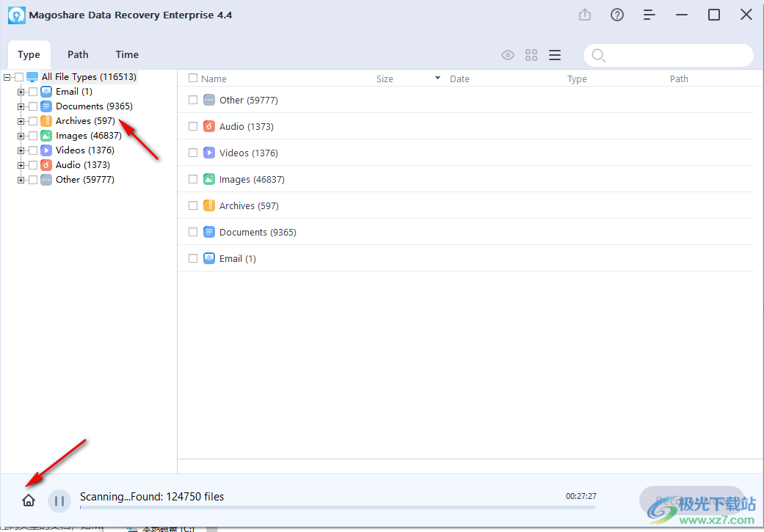
Task: Expand the Archives tree node
Action: (21, 121)
